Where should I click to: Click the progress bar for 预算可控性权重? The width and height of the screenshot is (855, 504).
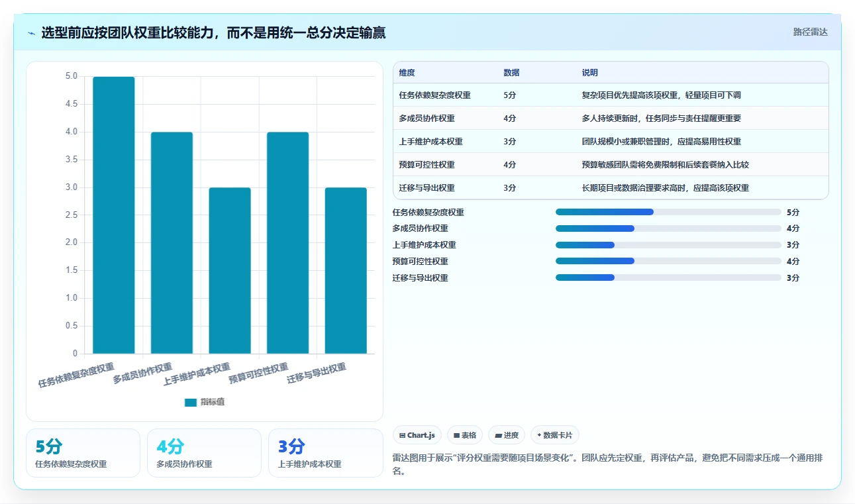[x=668, y=261]
